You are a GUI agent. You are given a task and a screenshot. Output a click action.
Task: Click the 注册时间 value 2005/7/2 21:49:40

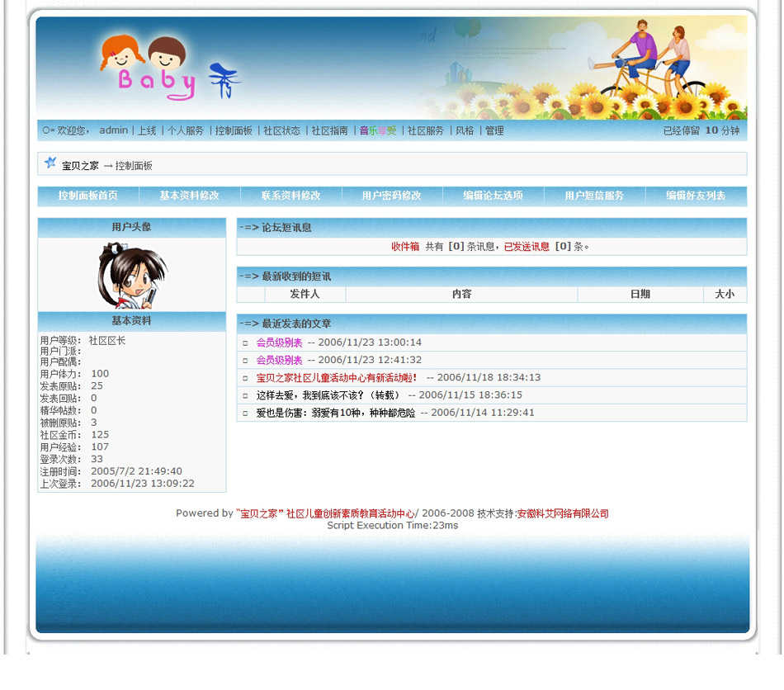[x=136, y=471]
